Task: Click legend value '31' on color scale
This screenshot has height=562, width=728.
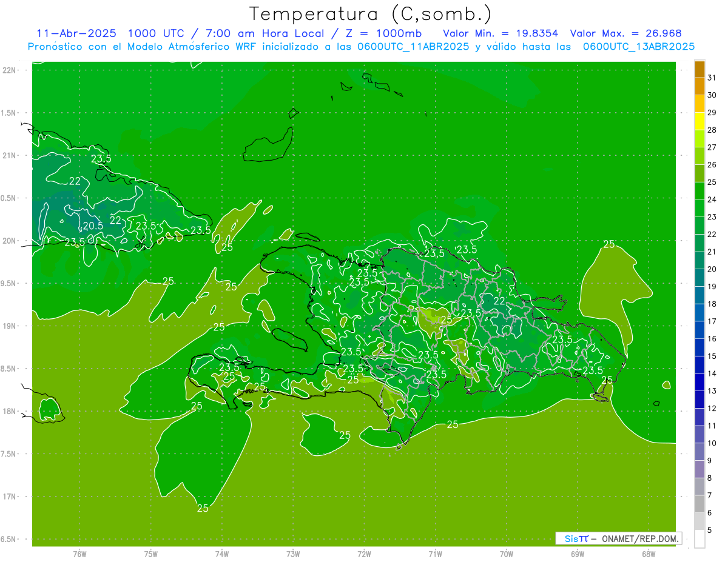Action: [x=712, y=78]
